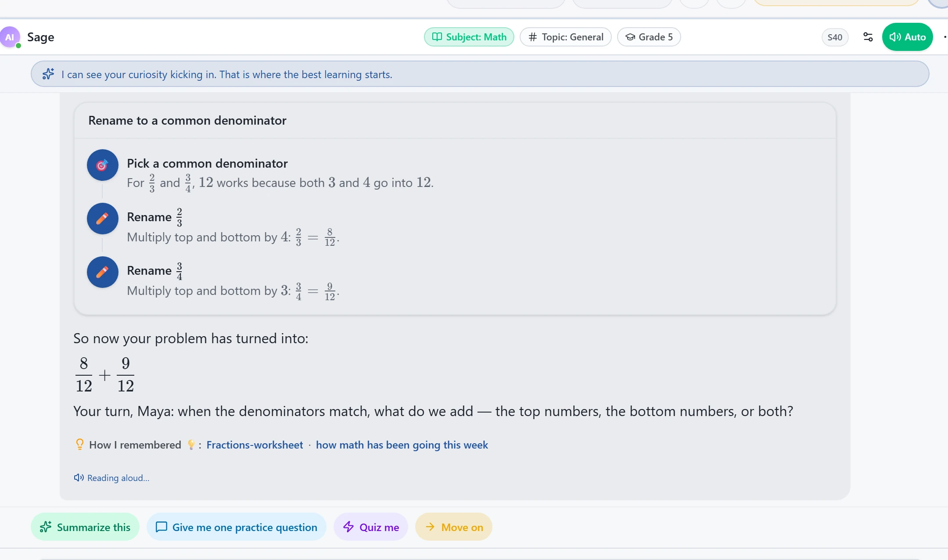The height and width of the screenshot is (560, 948).
Task: Click the Move on button
Action: pos(454,527)
